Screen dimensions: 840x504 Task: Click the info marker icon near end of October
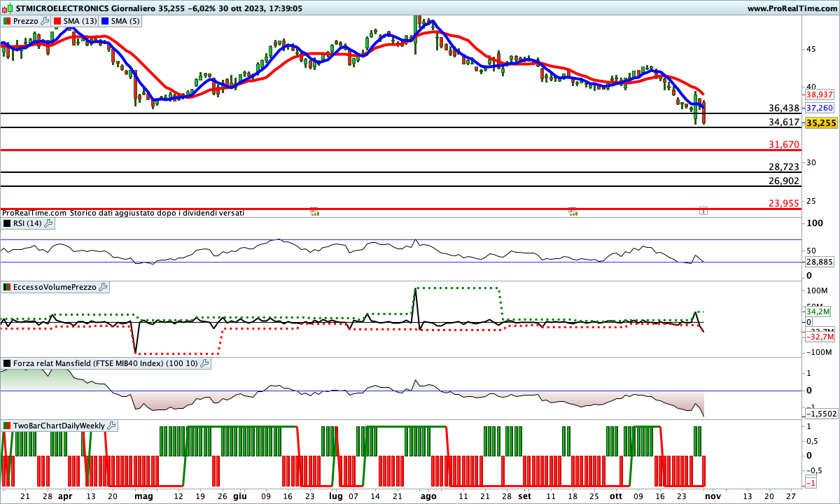(703, 210)
